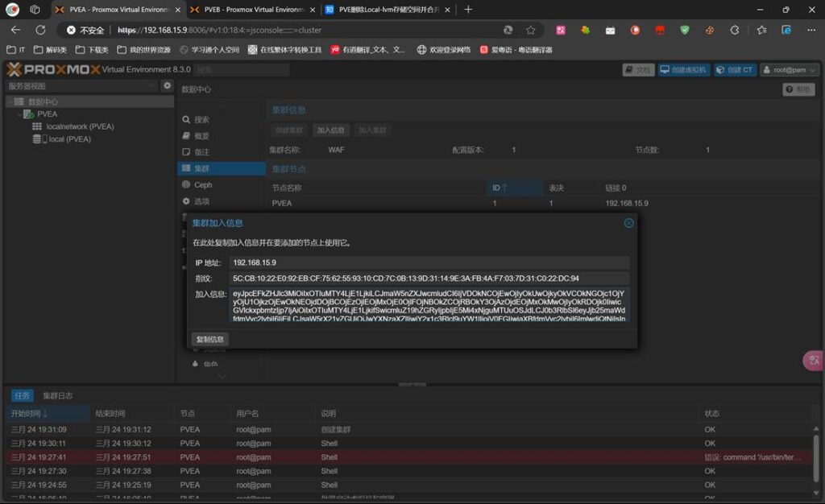Image resolution: width=825 pixels, height=504 pixels.
Task: Switch to PVEB Proxmox browser tab
Action: [254, 10]
